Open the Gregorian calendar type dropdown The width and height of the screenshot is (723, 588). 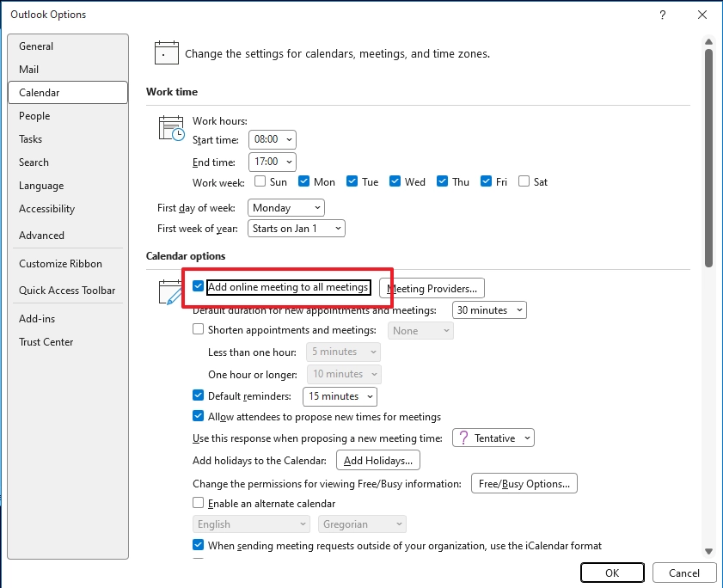point(362,524)
